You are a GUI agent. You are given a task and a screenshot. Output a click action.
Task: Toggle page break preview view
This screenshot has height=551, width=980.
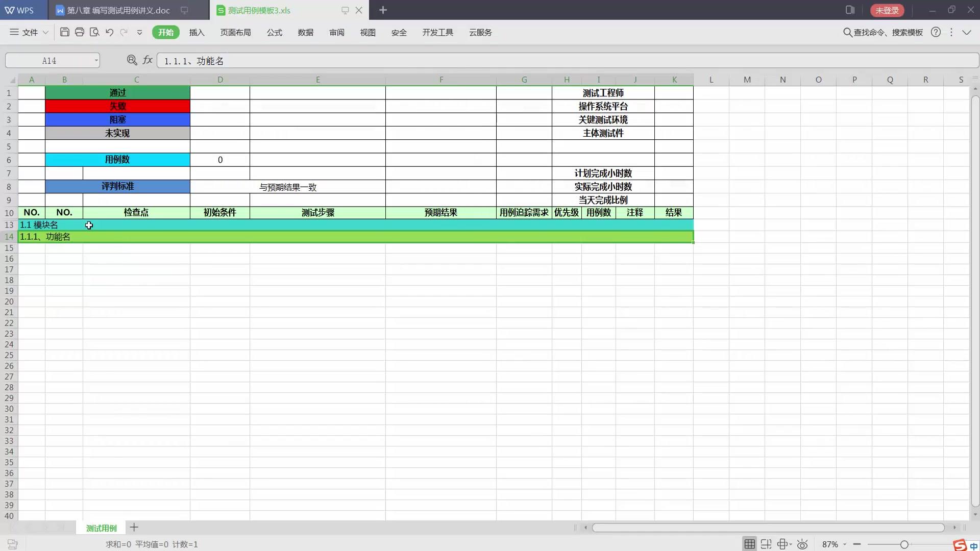(x=766, y=544)
